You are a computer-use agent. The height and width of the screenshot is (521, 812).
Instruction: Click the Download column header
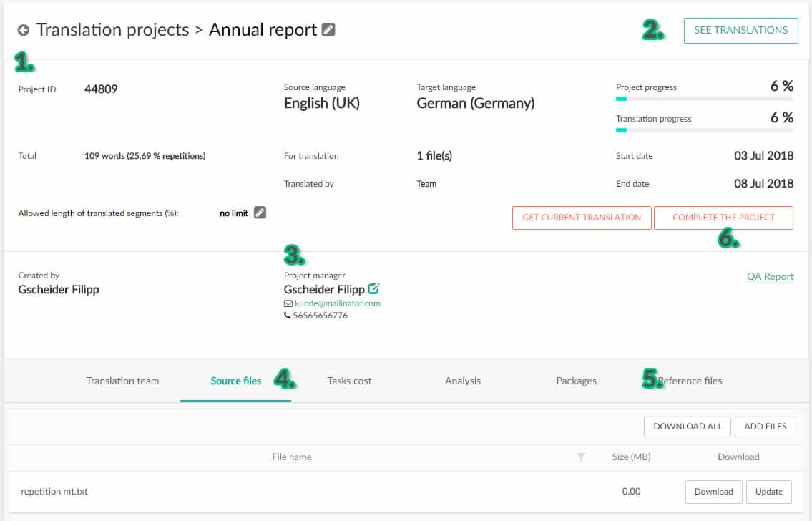click(x=738, y=457)
